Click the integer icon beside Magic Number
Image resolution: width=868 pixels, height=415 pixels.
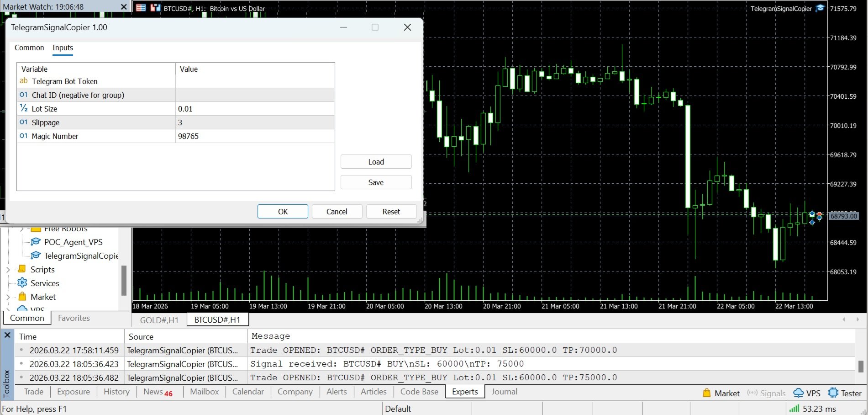24,136
